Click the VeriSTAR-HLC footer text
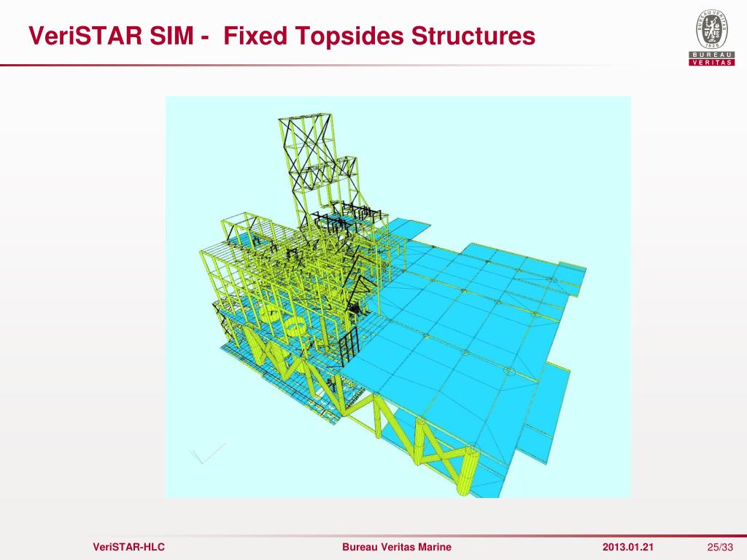The width and height of the screenshot is (747, 560). pyautogui.click(x=128, y=547)
